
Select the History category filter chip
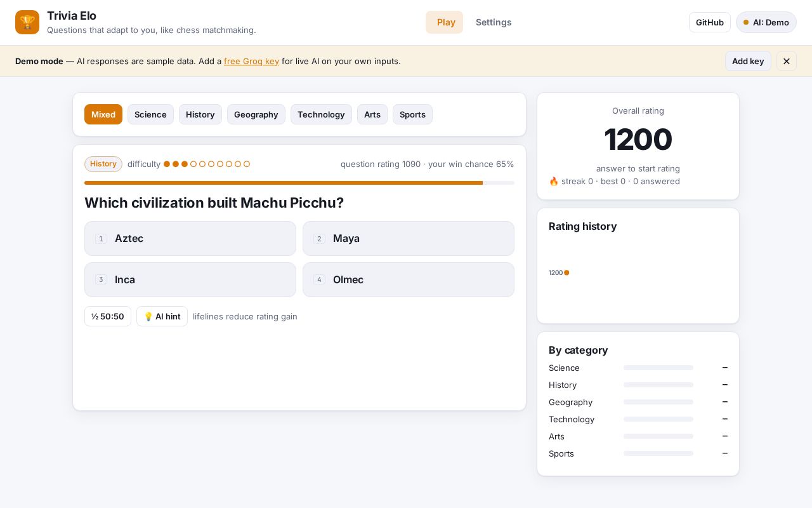pyautogui.click(x=200, y=114)
